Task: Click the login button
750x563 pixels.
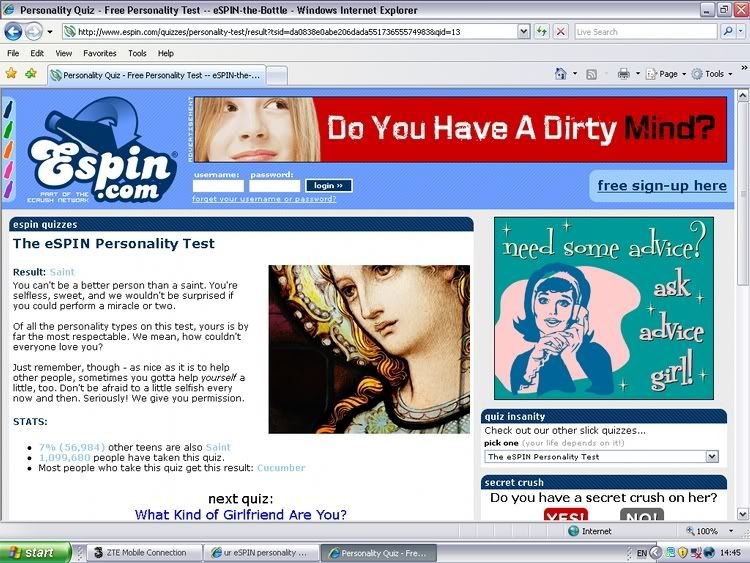Action: click(x=329, y=186)
